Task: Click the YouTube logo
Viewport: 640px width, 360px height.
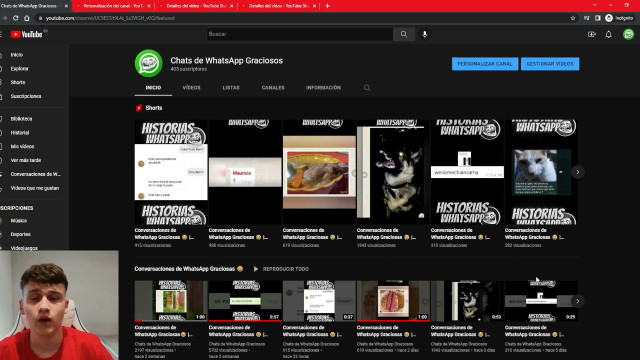Action: (x=27, y=34)
